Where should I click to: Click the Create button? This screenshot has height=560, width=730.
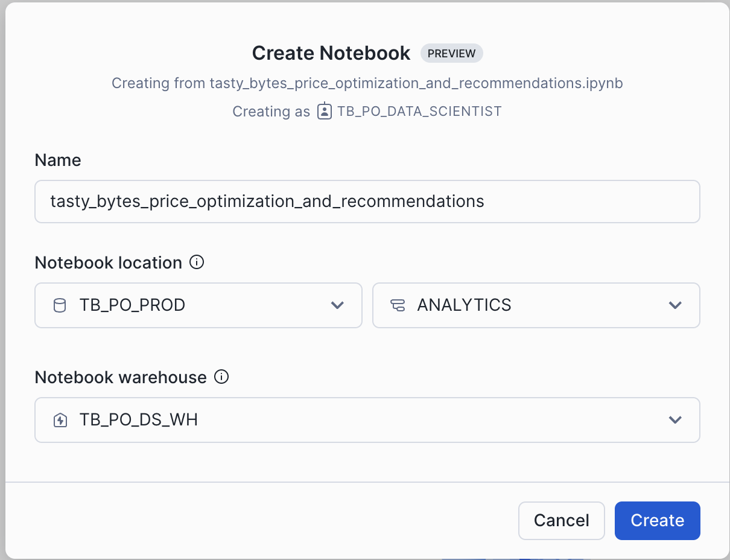point(657,520)
